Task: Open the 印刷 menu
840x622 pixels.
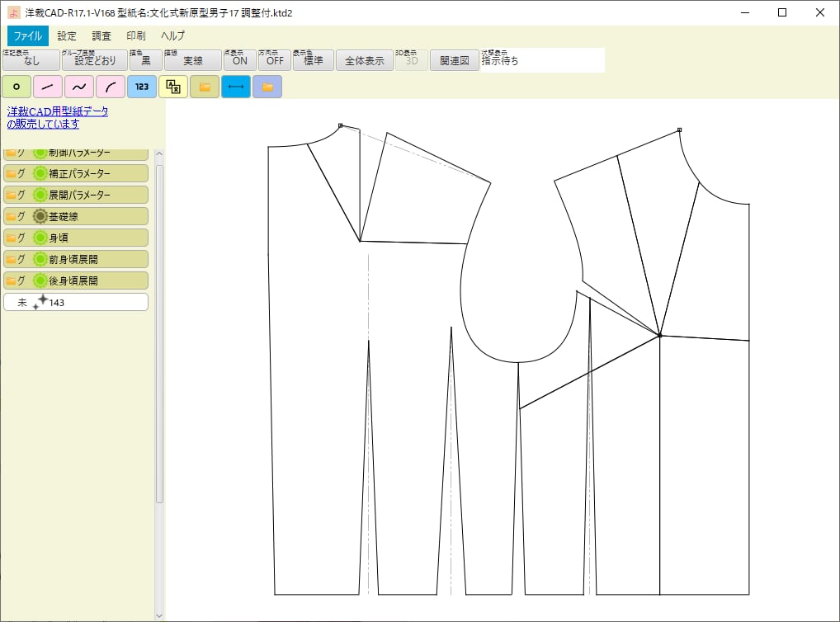Action: tap(136, 35)
